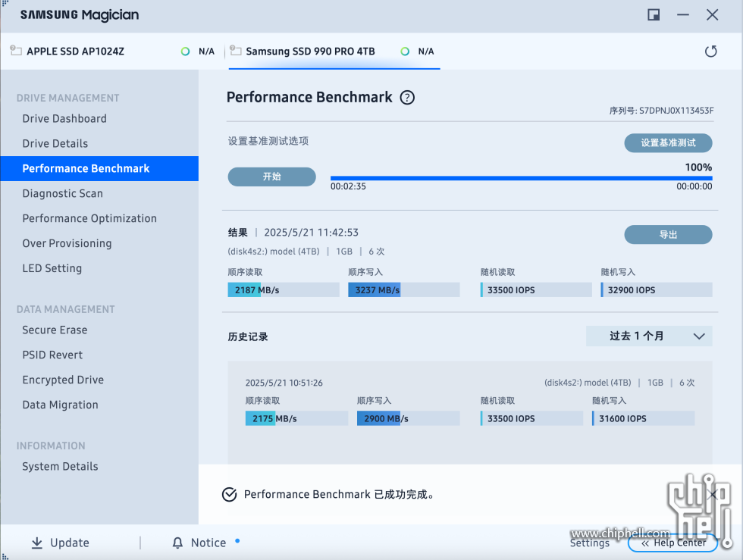Click the elapsed time 00:02:35
The image size is (743, 560).
[348, 186]
